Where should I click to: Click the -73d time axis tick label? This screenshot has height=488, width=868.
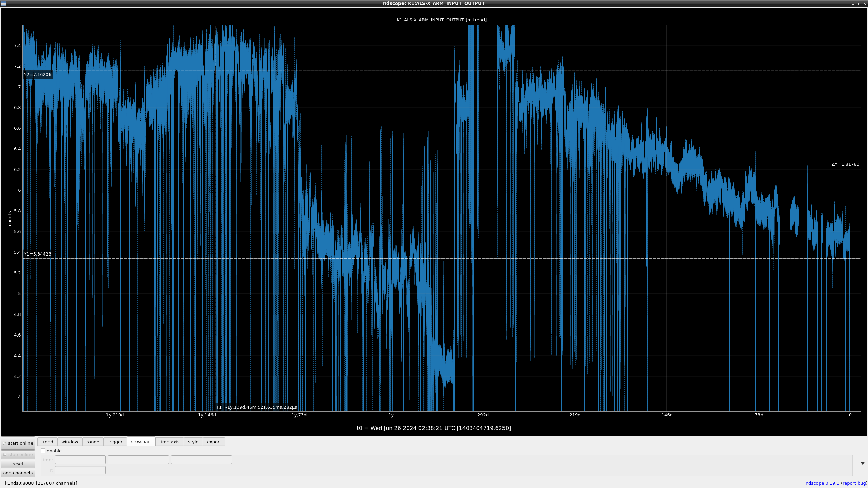point(758,415)
